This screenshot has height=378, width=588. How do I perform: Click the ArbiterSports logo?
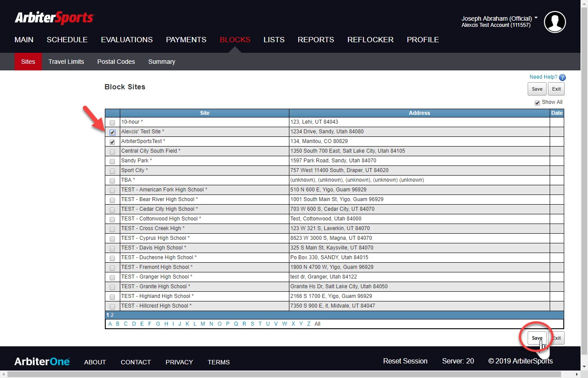(x=54, y=18)
